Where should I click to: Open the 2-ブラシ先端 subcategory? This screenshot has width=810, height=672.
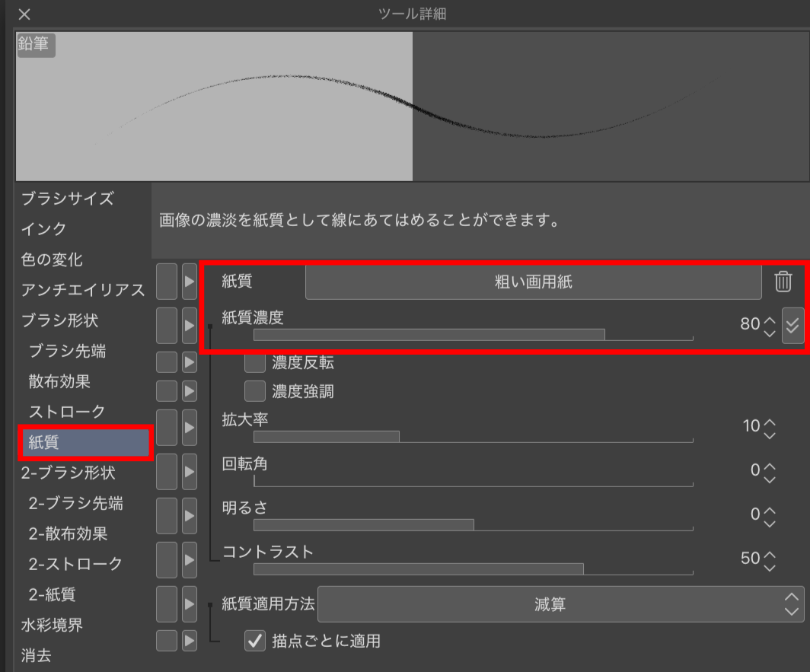pyautogui.click(x=76, y=503)
